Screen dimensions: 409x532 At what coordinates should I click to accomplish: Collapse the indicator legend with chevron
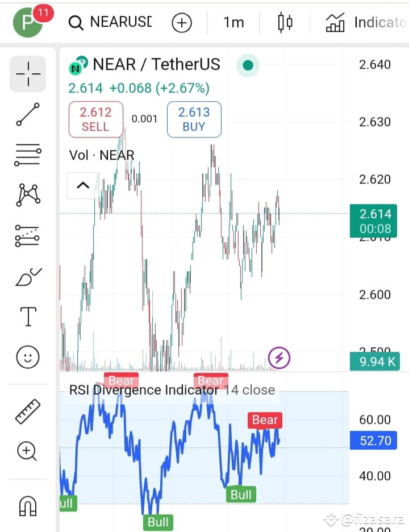pyautogui.click(x=83, y=186)
